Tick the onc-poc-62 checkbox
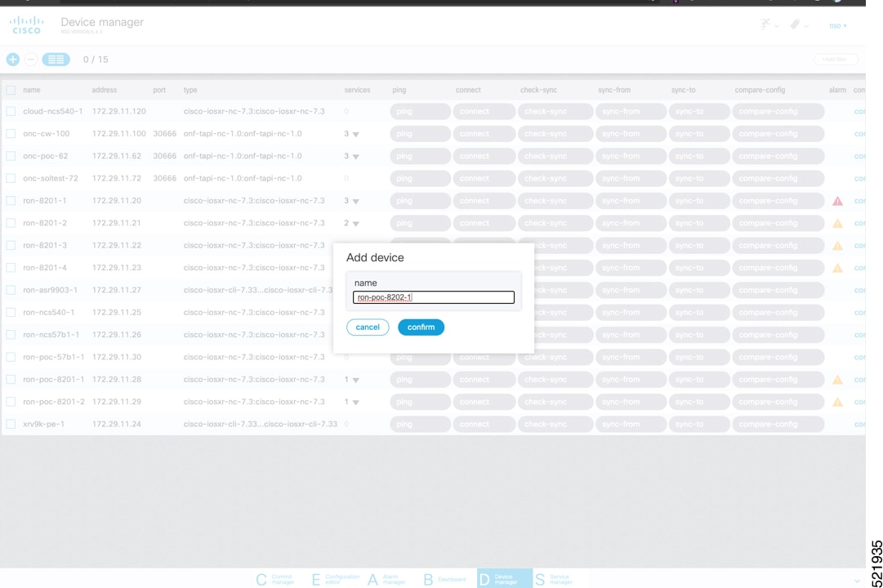Viewport: 883px width, 588px height. (x=11, y=156)
